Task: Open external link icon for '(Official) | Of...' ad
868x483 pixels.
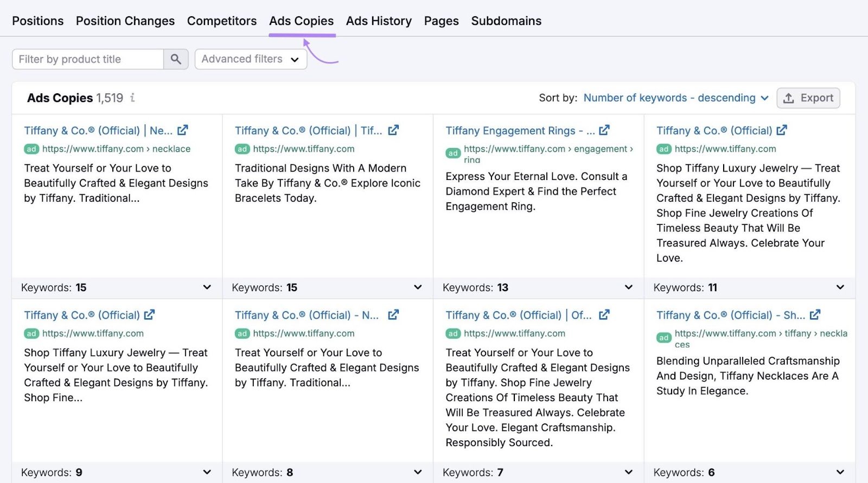Action: pyautogui.click(x=604, y=315)
